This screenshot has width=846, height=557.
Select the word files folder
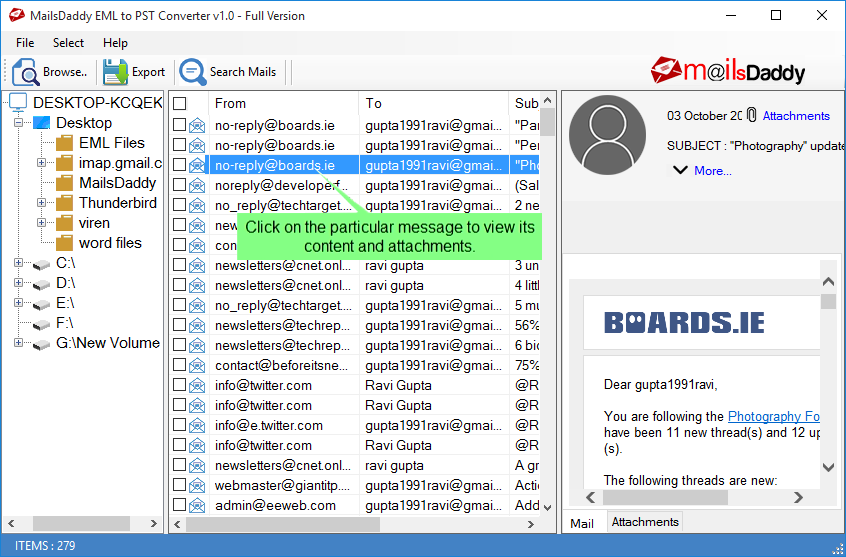coord(99,243)
